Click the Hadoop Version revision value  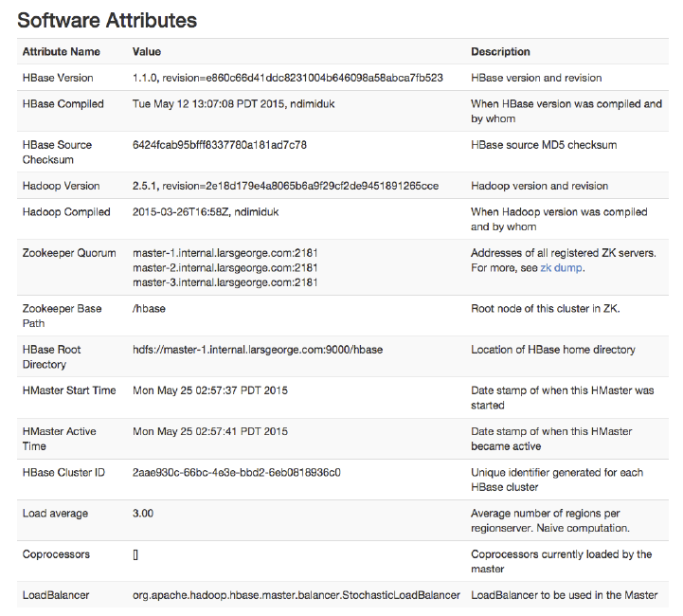[285, 186]
